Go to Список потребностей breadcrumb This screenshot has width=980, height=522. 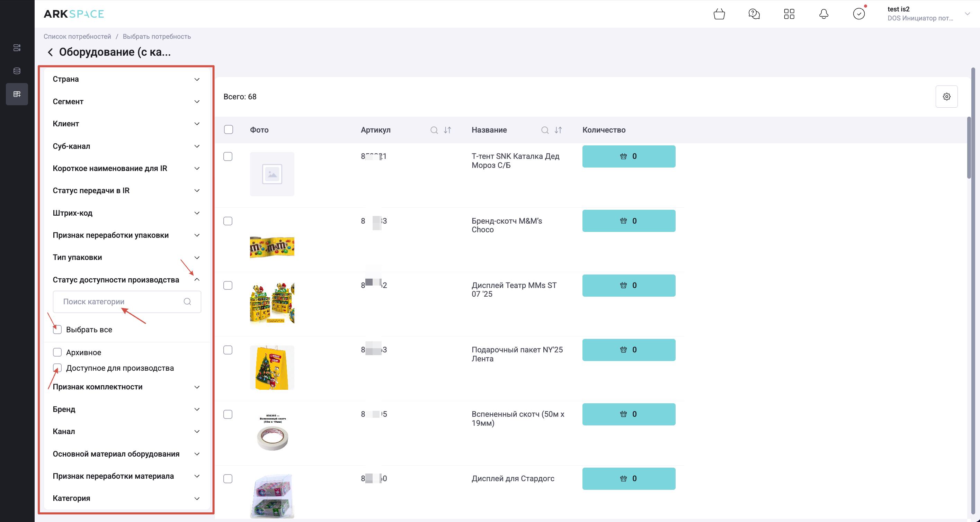tap(77, 36)
